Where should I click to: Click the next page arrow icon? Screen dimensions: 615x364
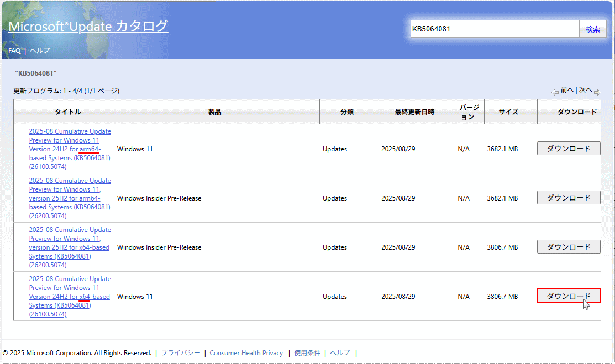[x=597, y=92]
